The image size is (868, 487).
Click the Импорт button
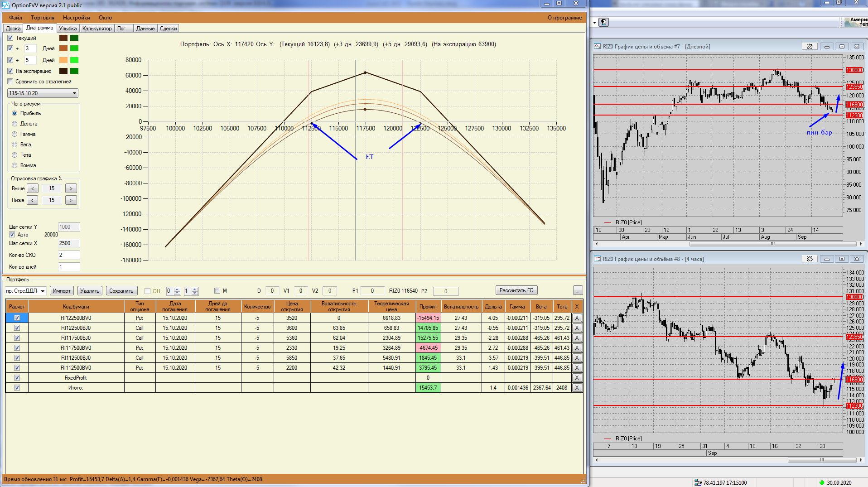62,291
